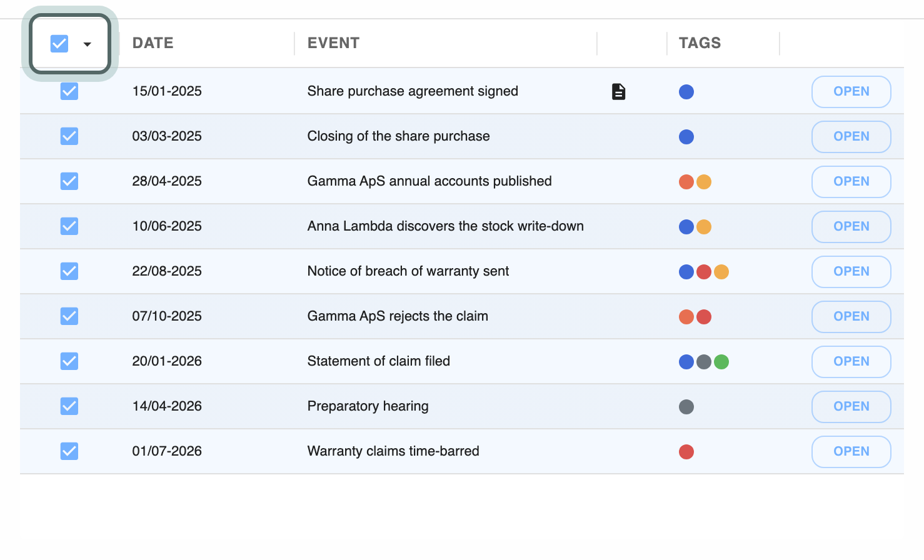Click the EVENT column header
The height and width of the screenshot is (560, 924).
point(333,43)
